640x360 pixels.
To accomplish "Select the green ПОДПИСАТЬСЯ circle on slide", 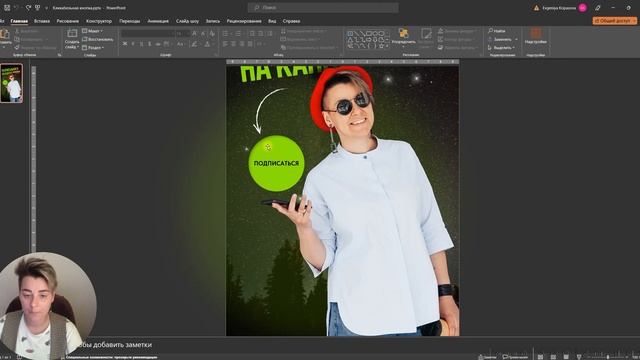I will (x=276, y=163).
